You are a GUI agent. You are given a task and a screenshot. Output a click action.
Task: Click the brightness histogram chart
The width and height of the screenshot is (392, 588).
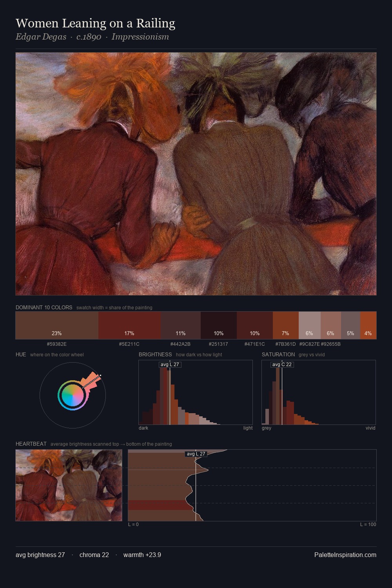(196, 392)
